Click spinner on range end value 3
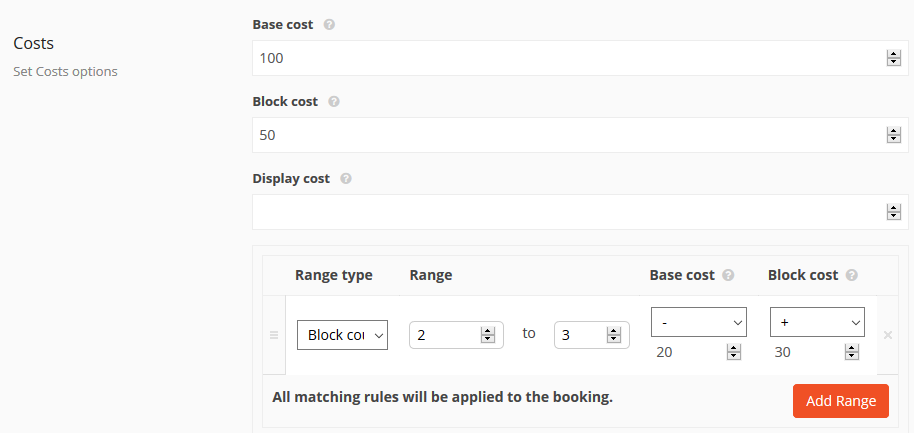Viewport: 914px width, 433px height. [614, 335]
